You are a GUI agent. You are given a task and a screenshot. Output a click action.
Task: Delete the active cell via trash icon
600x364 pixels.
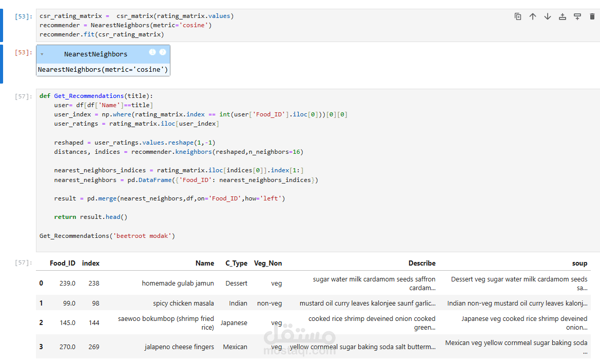pyautogui.click(x=592, y=16)
